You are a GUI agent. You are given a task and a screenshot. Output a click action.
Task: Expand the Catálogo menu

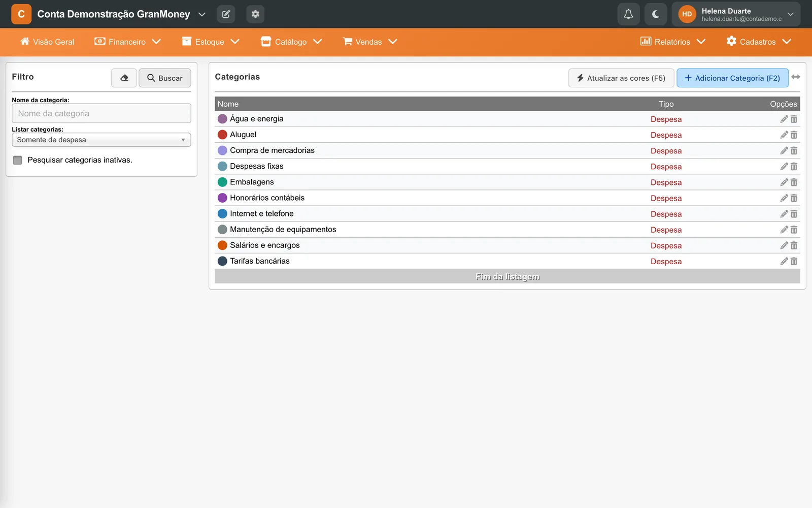pos(291,42)
